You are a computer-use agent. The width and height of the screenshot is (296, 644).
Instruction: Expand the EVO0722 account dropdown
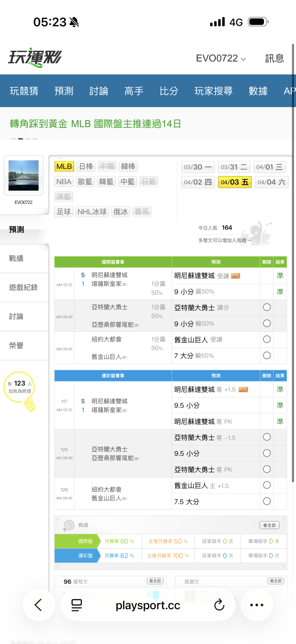(221, 58)
